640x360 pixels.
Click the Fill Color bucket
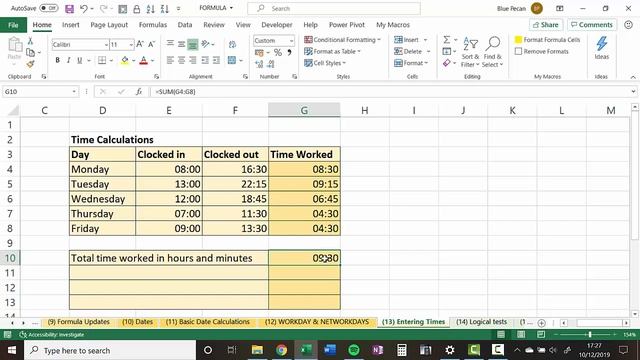tap(125, 60)
